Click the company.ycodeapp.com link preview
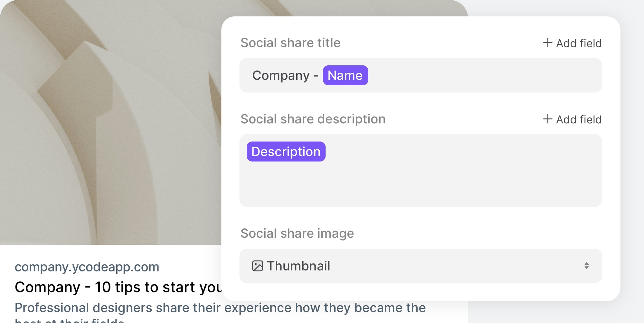The height and width of the screenshot is (323, 644). (87, 267)
